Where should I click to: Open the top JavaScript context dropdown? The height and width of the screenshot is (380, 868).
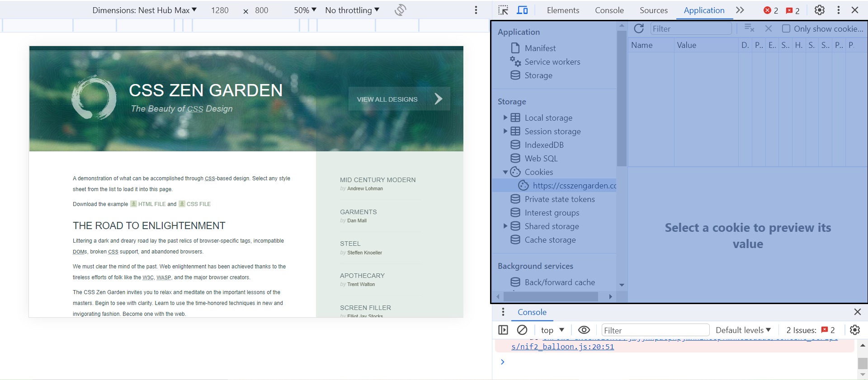tap(552, 330)
